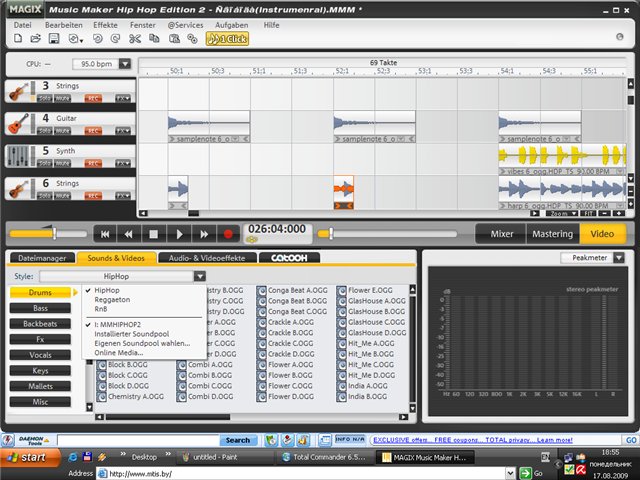Arm REC on track 5 Synth

[93, 163]
